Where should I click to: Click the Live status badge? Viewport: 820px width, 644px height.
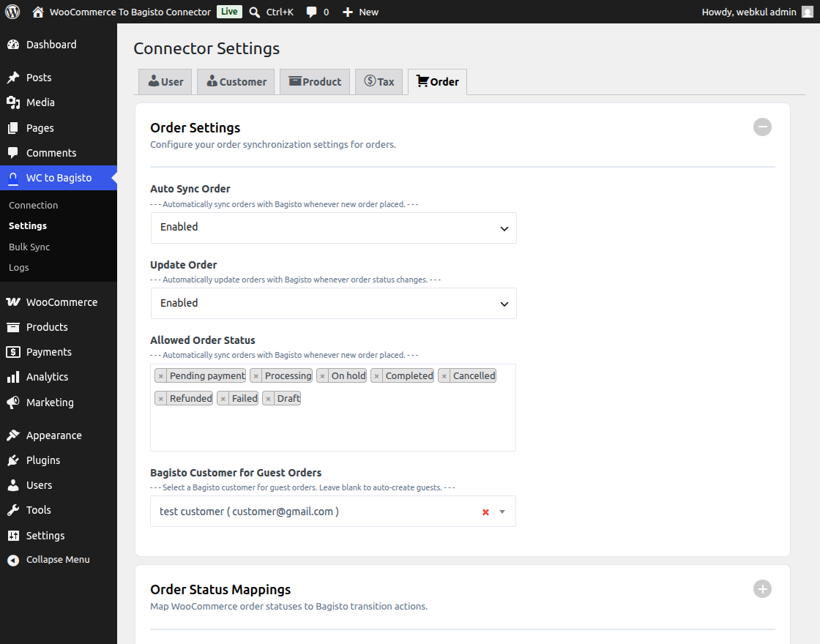(x=230, y=12)
